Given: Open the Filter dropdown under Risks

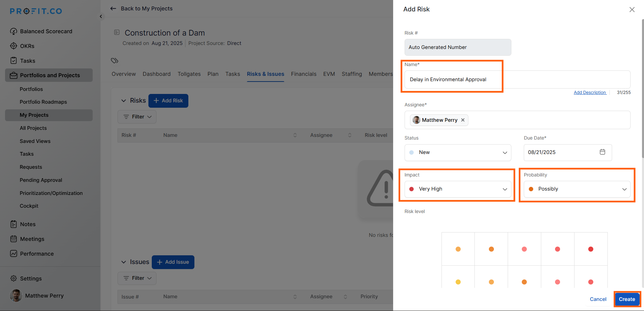Looking at the screenshot, I should [137, 117].
